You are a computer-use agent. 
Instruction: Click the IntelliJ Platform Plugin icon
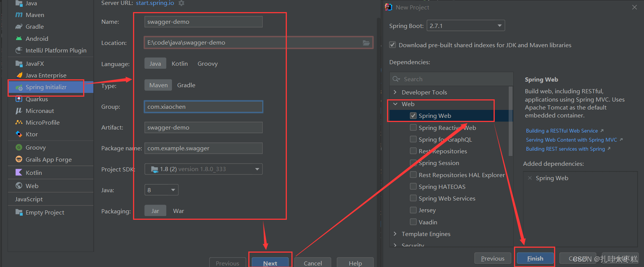pyautogui.click(x=19, y=50)
